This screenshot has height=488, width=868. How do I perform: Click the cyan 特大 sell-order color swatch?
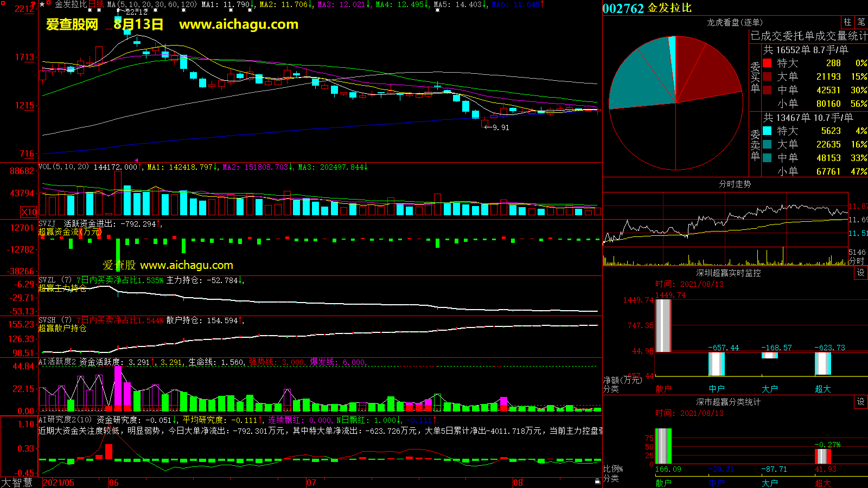coord(767,131)
